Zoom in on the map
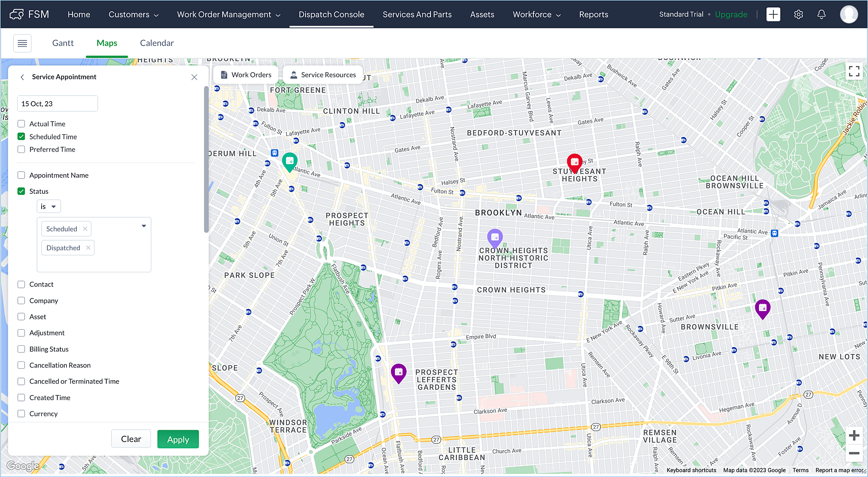868x477 pixels. click(854, 435)
